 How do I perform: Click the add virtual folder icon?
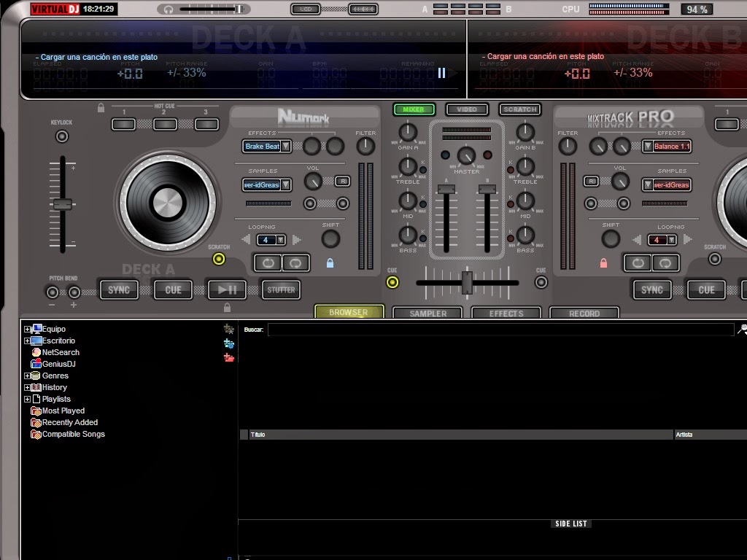(228, 341)
